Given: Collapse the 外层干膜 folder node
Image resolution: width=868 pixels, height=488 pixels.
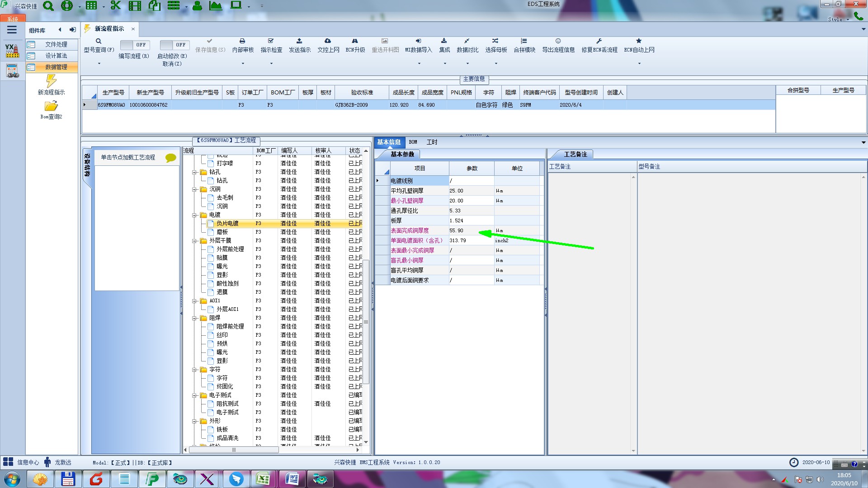Looking at the screenshot, I should tap(194, 241).
